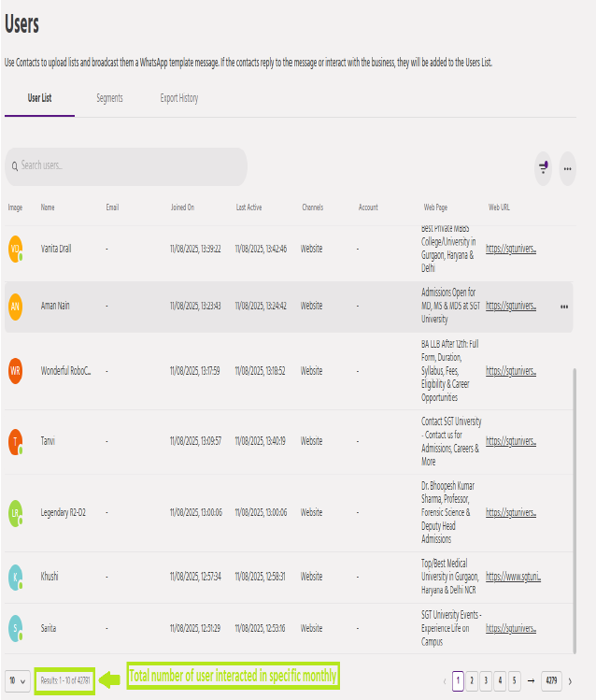Image resolution: width=596 pixels, height=700 pixels.
Task: Click Aman Nain's AN avatar
Action: [15, 306]
